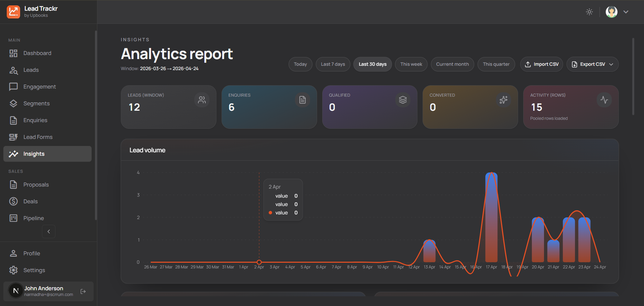Switch to the Insights section
This screenshot has height=306, width=644.
point(34,154)
